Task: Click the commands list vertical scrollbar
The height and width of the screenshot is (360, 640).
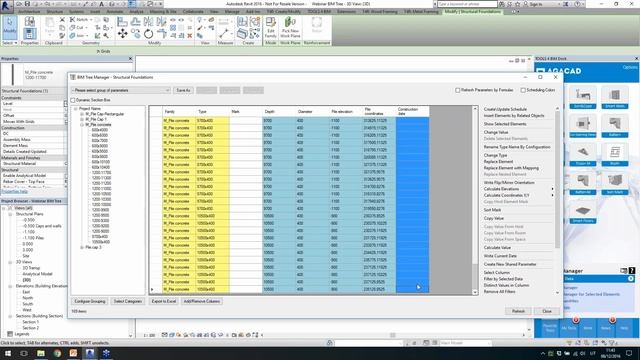Action: click(x=557, y=200)
